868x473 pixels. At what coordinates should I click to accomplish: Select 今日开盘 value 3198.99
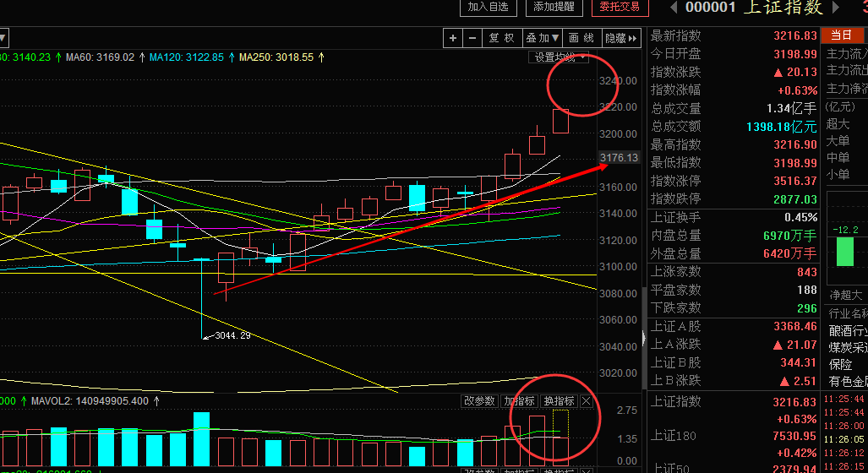(x=795, y=54)
